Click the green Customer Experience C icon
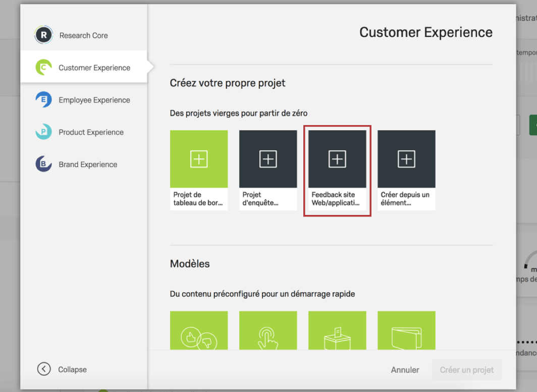The height and width of the screenshot is (392, 537). pos(43,67)
